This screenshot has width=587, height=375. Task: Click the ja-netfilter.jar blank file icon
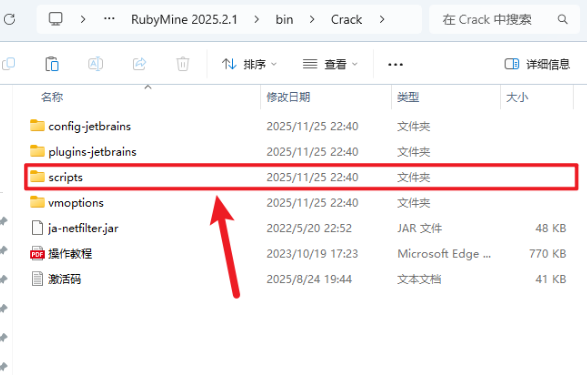[x=37, y=228]
